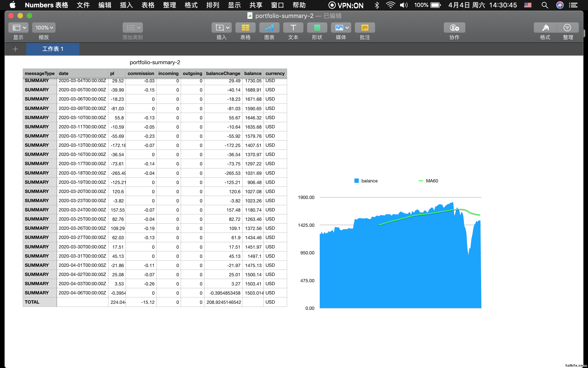Screen dimensions: 588x368
Task: Click the Chart (图表) toolbar icon
Action: pyautogui.click(x=269, y=28)
